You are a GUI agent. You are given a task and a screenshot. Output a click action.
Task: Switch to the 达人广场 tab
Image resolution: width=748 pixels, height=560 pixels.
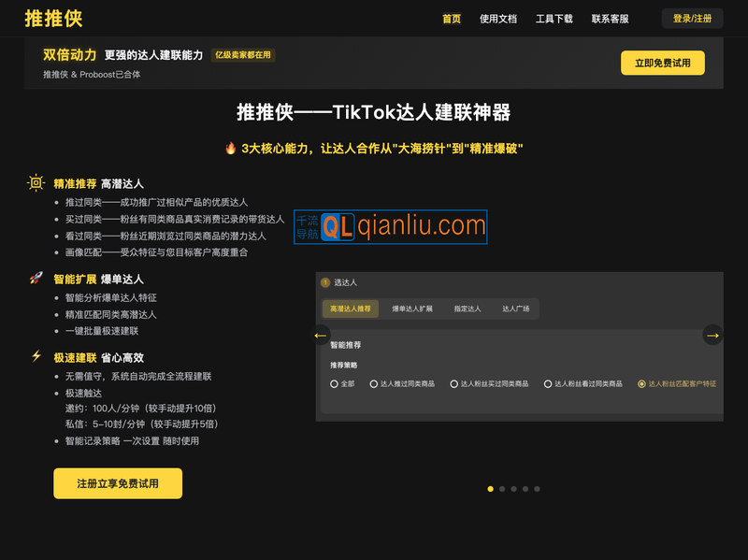[x=519, y=307]
